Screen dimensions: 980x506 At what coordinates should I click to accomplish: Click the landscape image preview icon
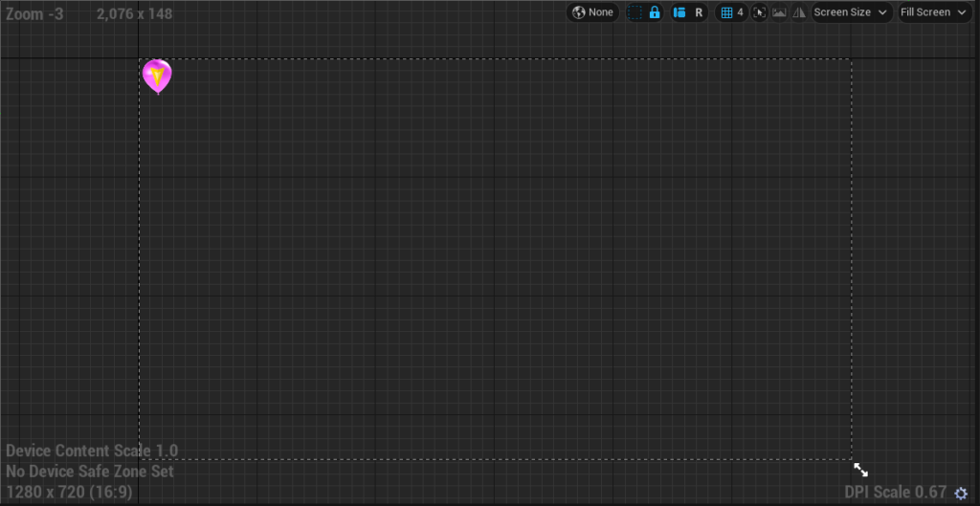click(x=779, y=12)
